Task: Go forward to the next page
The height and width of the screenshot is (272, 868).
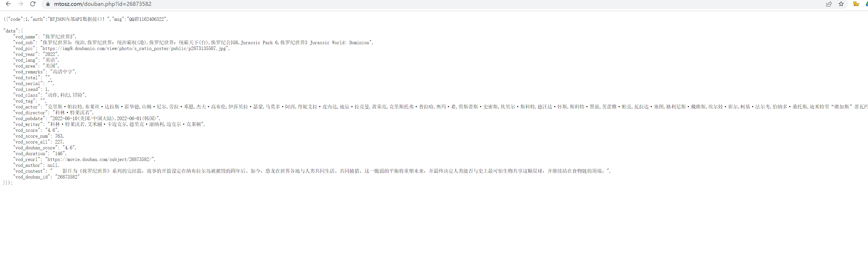Action: [x=21, y=4]
